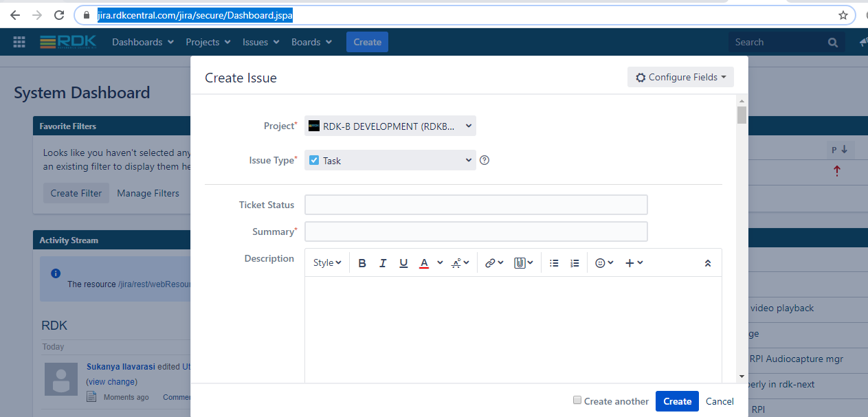Viewport: 868px width, 417px height.
Task: Open Sukanya Ilavarasi profile link
Action: point(121,367)
